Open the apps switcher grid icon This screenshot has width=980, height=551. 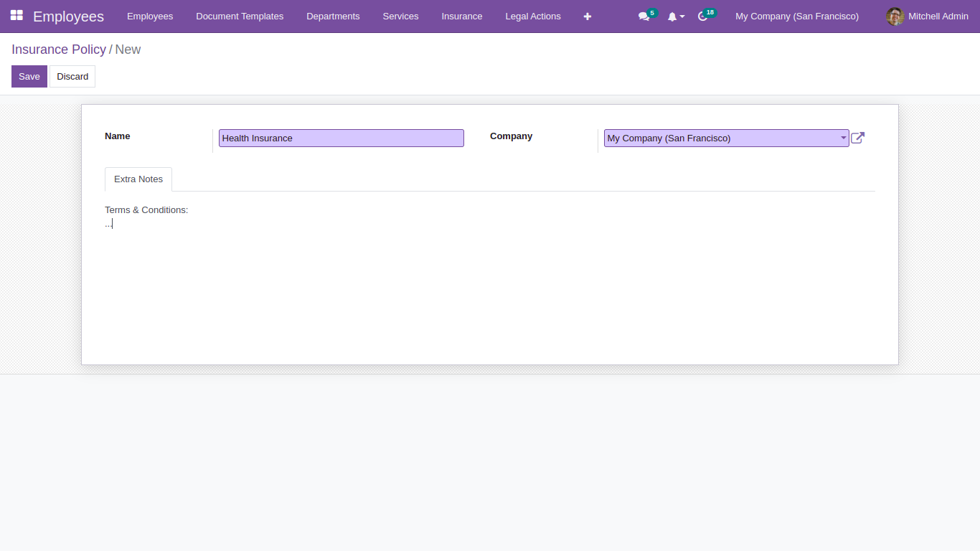tap(17, 16)
